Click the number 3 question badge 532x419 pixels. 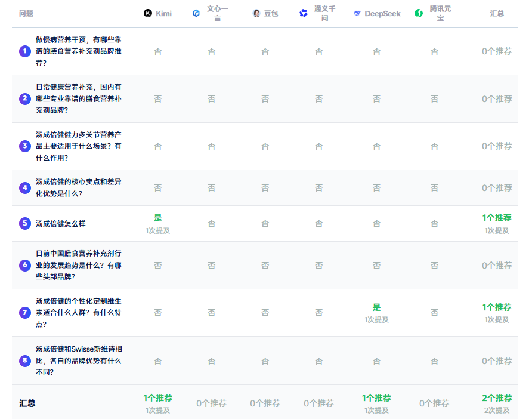click(24, 146)
